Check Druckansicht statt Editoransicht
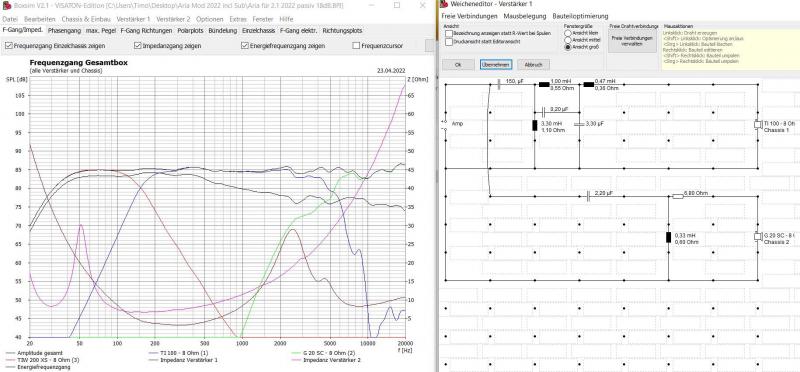This screenshot has width=800, height=372. pyautogui.click(x=448, y=42)
